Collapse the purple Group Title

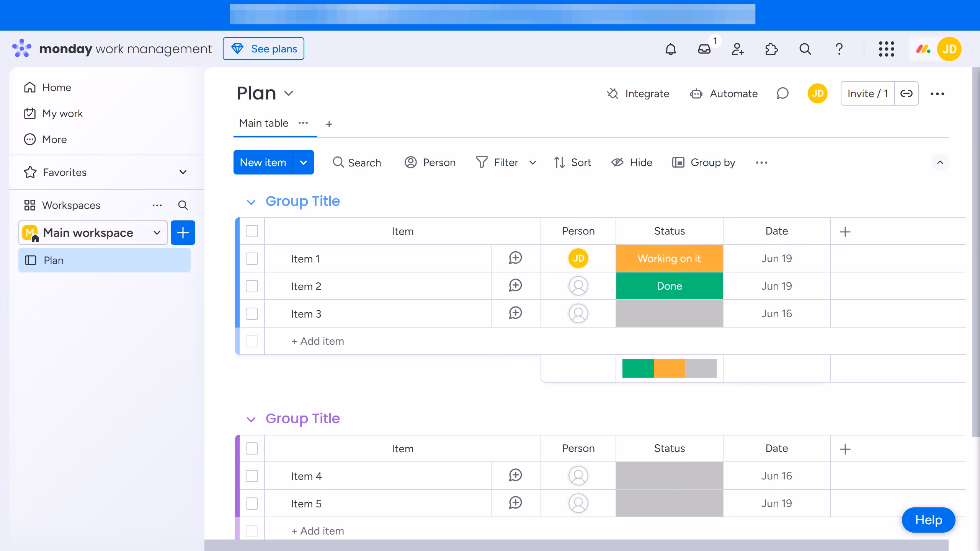[x=251, y=419]
